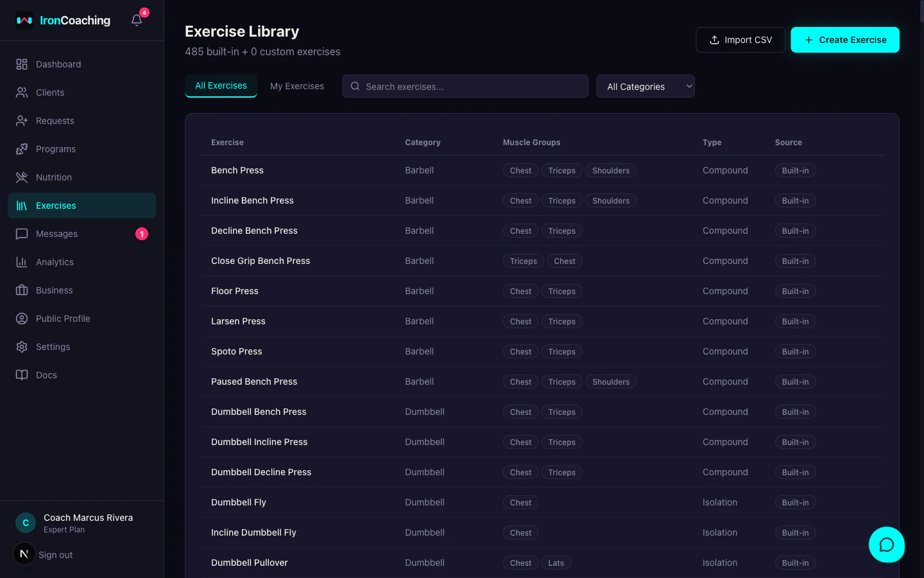Select Dumbbell Pullover
Image resolution: width=924 pixels, height=578 pixels.
click(x=250, y=563)
